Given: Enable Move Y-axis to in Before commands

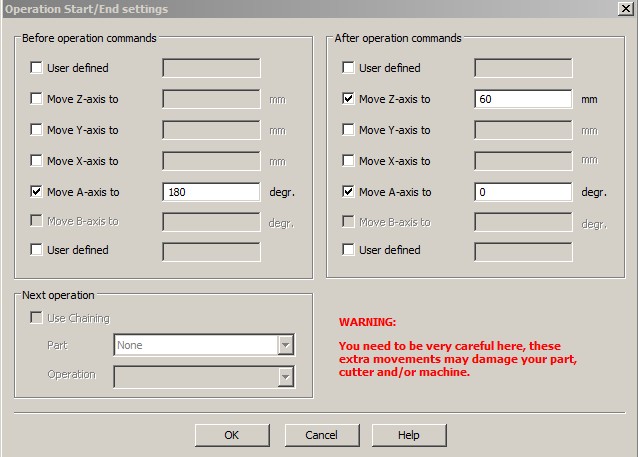Looking at the screenshot, I should [37, 130].
